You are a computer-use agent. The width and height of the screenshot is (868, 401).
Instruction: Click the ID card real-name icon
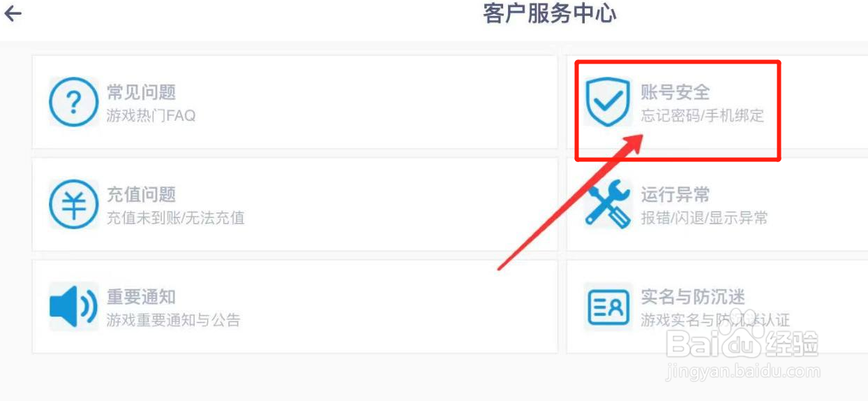pos(608,307)
